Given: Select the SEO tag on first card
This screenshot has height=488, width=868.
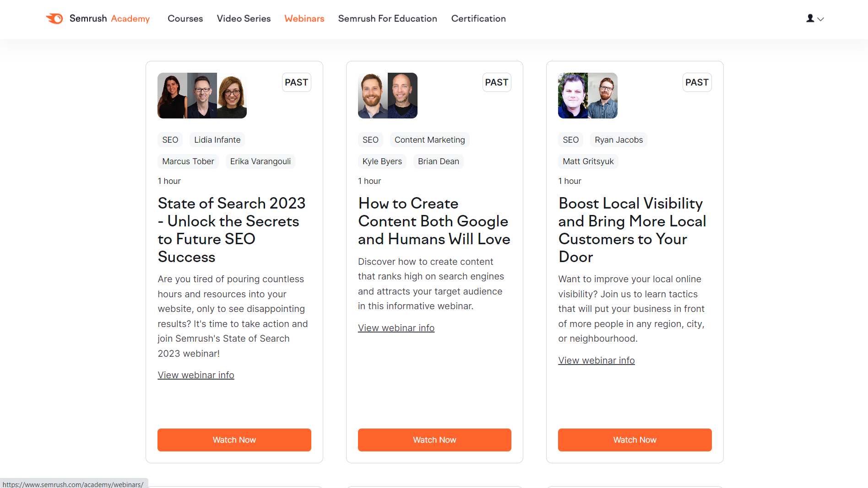Looking at the screenshot, I should pos(170,139).
